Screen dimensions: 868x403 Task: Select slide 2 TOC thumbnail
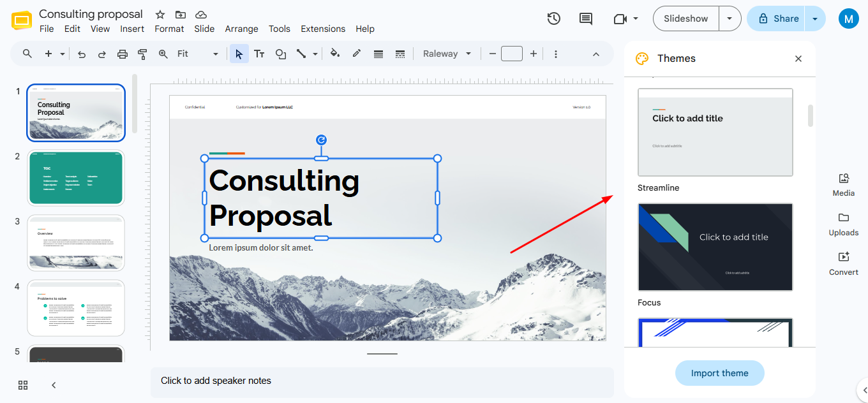click(x=75, y=178)
